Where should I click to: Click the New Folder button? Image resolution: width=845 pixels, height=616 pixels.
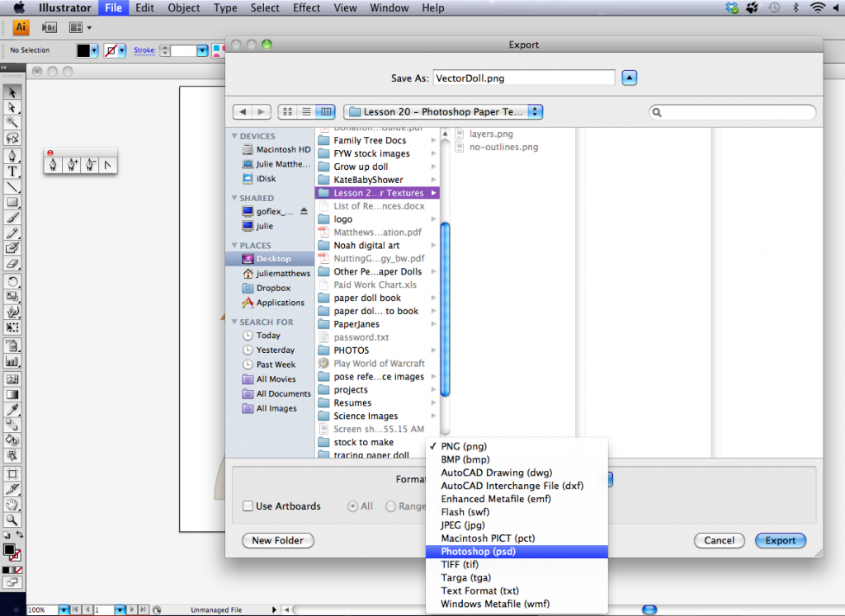tap(277, 541)
